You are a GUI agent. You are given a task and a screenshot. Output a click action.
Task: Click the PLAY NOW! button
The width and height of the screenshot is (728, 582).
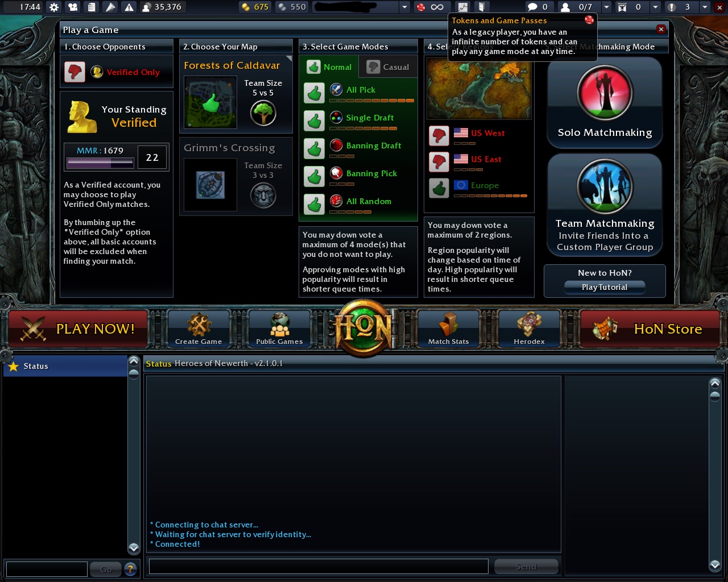coord(78,329)
